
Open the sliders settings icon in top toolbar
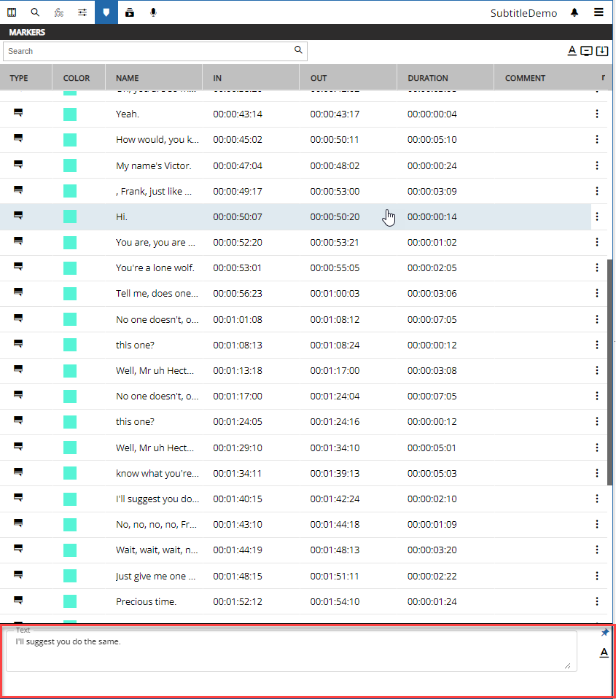(82, 12)
